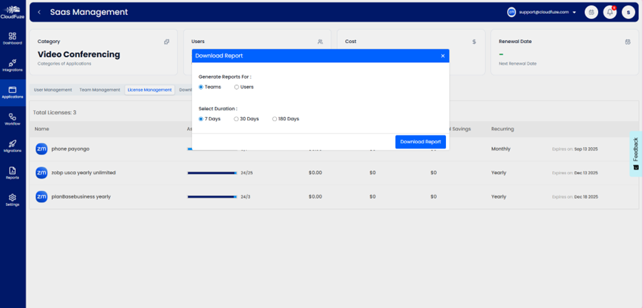Open Reports sidebar icon
The image size is (644, 308).
[x=12, y=172]
